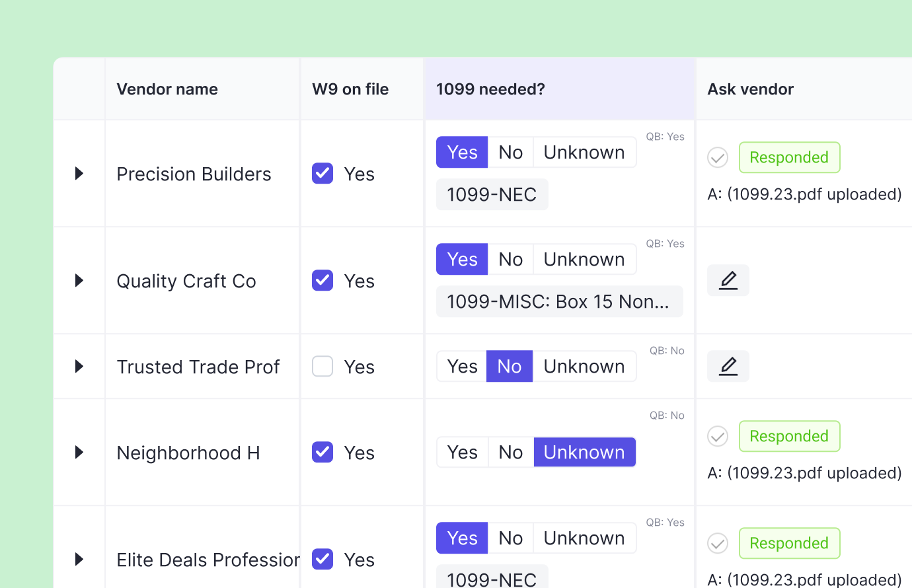The width and height of the screenshot is (912, 588).
Task: Expand the Quality Craft Co row
Action: tap(79, 280)
